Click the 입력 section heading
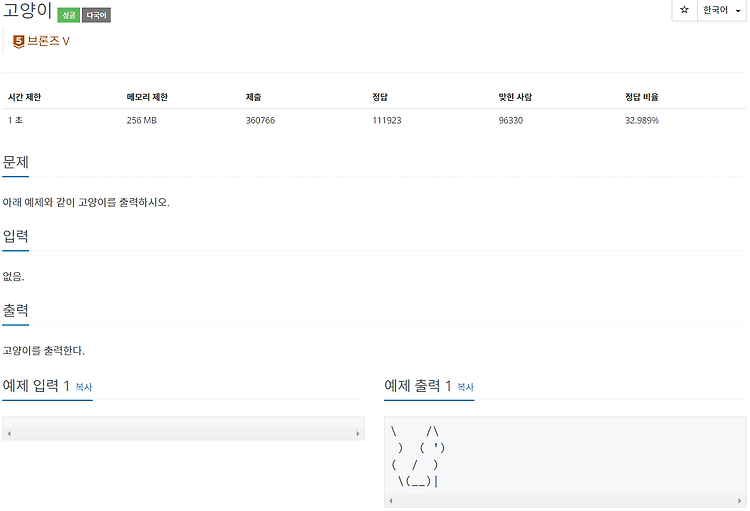This screenshot has width=750, height=511. pos(16,236)
